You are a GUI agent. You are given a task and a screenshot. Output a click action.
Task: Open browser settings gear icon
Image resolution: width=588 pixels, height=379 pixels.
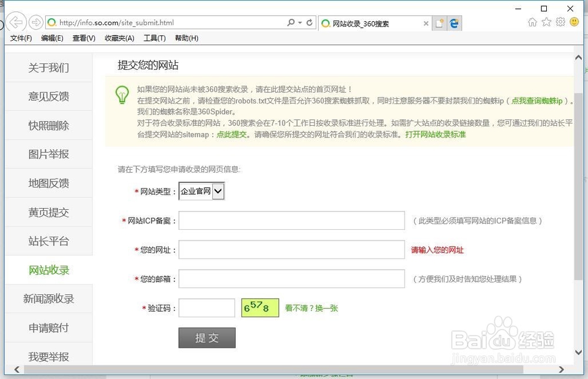tap(560, 22)
